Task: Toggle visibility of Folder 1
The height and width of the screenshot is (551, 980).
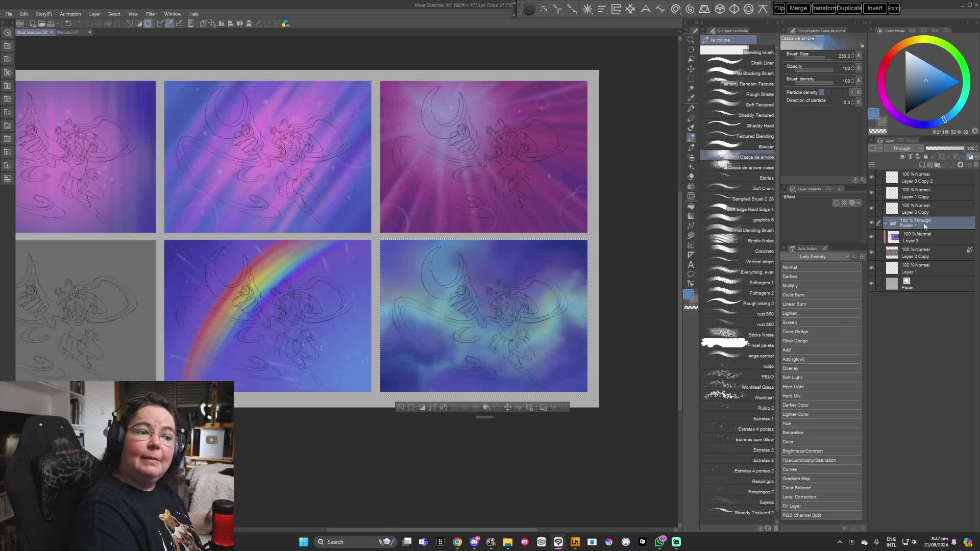Action: (871, 223)
